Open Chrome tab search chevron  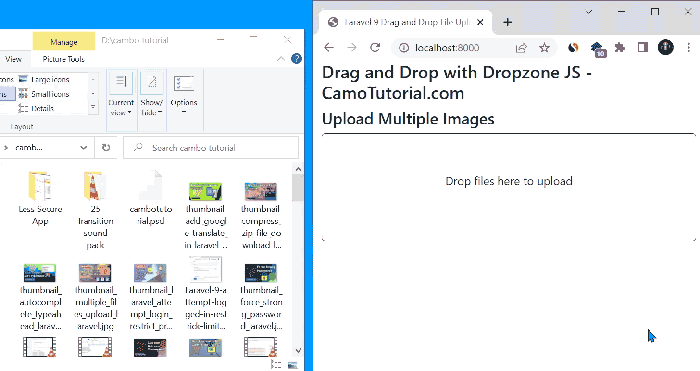click(588, 12)
